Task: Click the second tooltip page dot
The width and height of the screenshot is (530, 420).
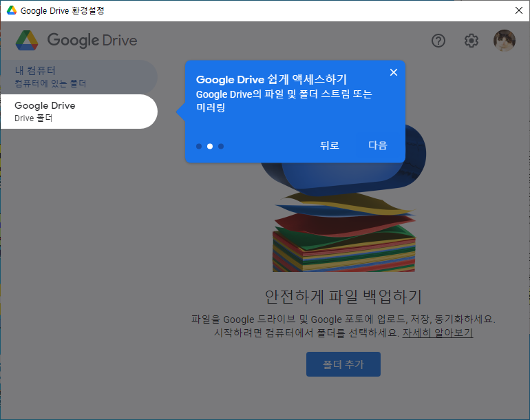Action: (x=210, y=146)
